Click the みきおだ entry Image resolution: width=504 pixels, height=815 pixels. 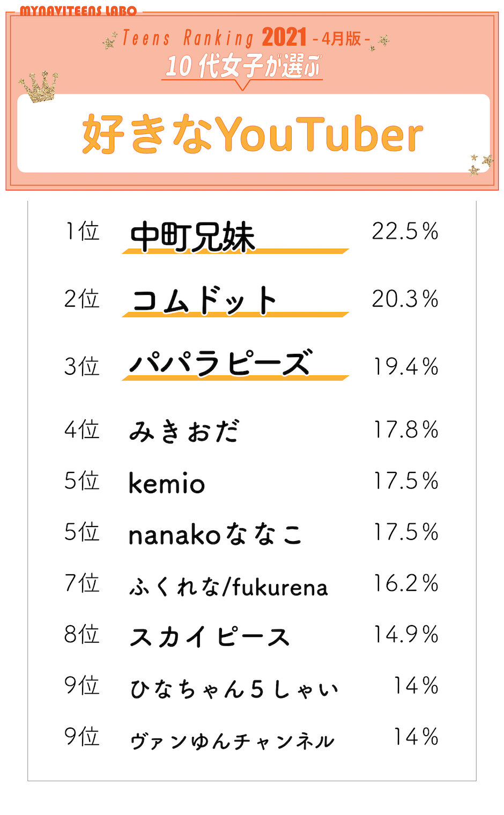184,431
